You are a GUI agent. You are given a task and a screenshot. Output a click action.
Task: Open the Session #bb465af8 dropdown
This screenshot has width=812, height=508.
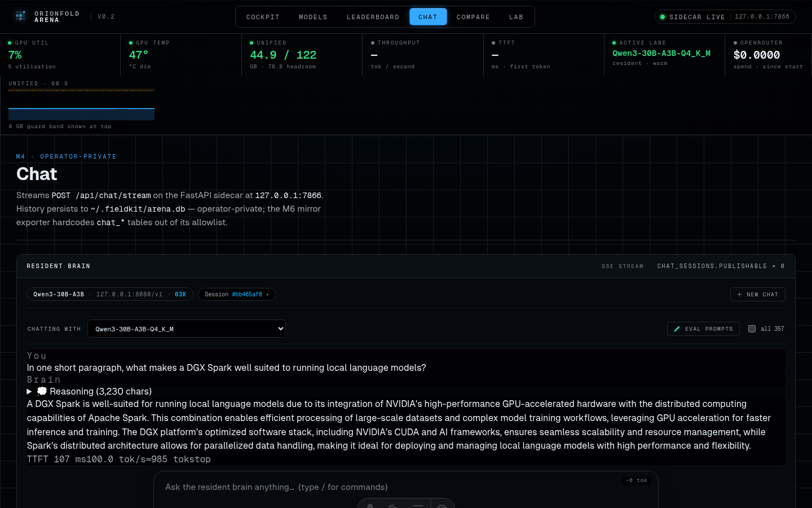coord(236,294)
